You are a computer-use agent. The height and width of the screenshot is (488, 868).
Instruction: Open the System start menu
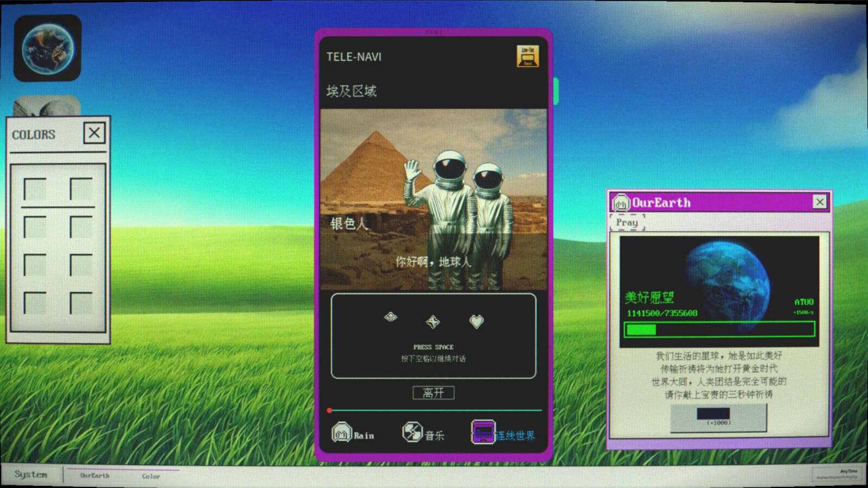[31, 474]
